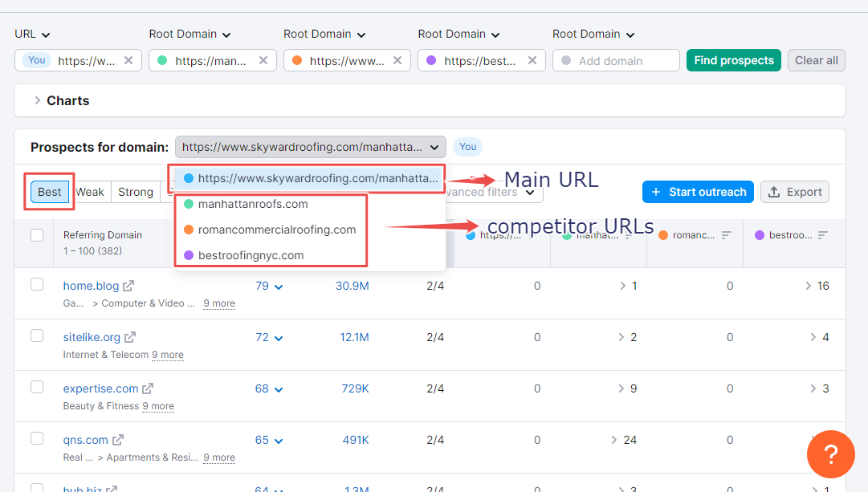Open the Root Domain dropdown above the orange chip
The width and height of the screenshot is (868, 492).
(x=324, y=35)
